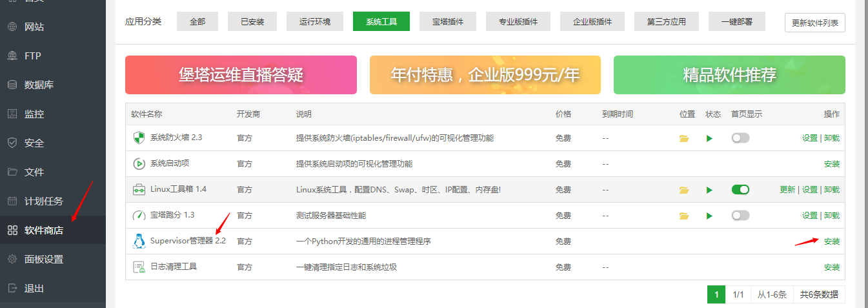Viewport: 868px width, 308px height.
Task: Click 卸载 for 系统防火墙
Action: coord(832,138)
